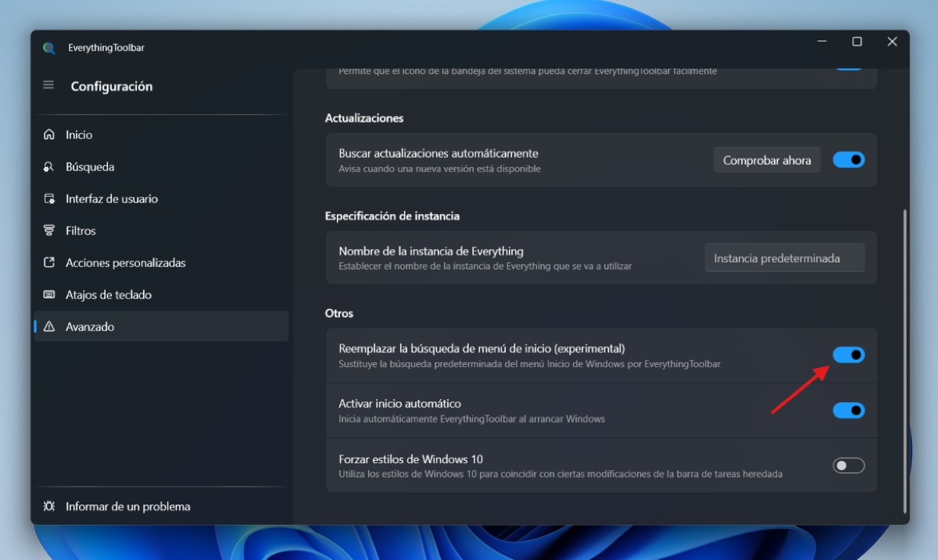Click the Filtros icon in sidebar
The image size is (938, 560).
coord(49,231)
